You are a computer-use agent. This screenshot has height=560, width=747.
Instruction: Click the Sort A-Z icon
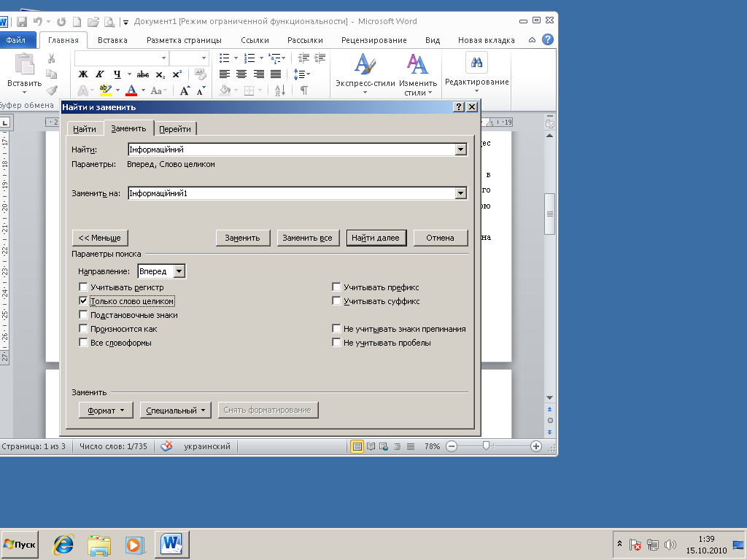pyautogui.click(x=280, y=90)
